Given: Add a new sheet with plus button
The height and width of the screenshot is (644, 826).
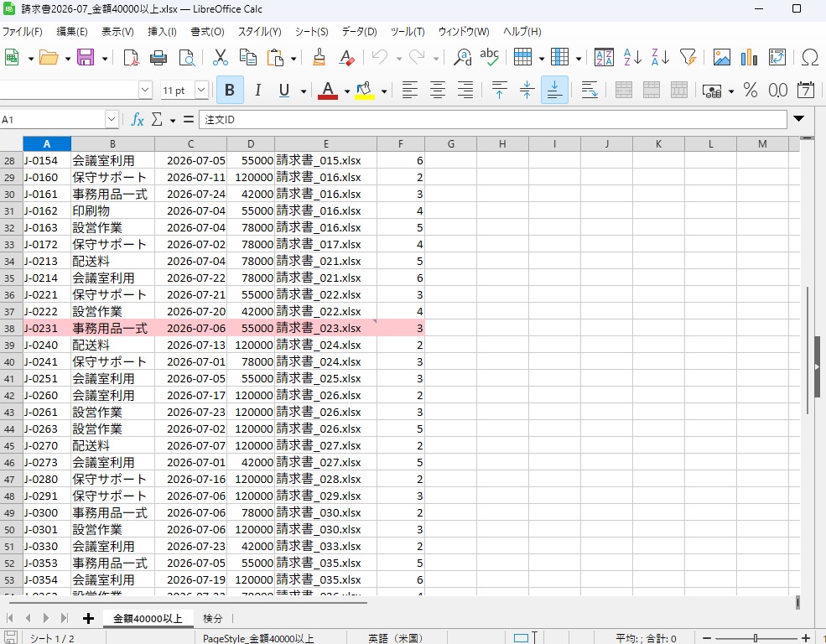Looking at the screenshot, I should tap(88, 618).
